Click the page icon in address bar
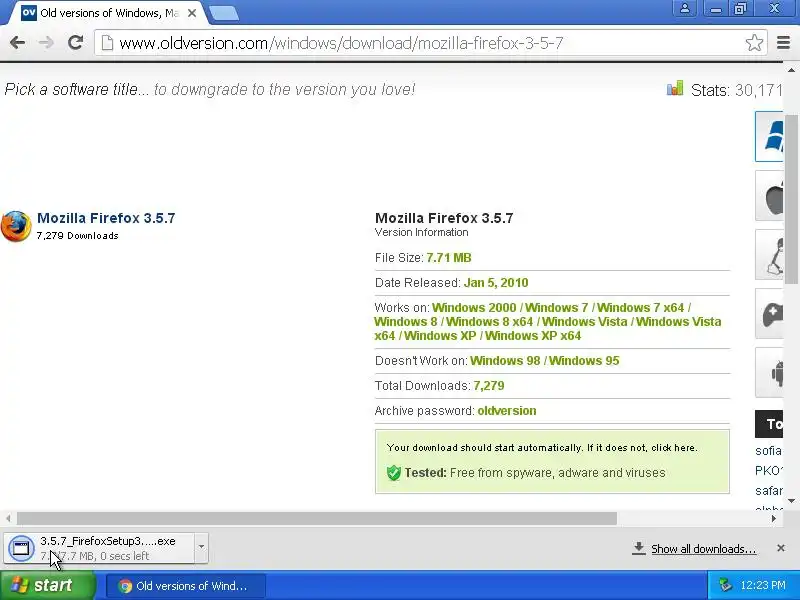The image size is (800, 600). click(x=107, y=43)
